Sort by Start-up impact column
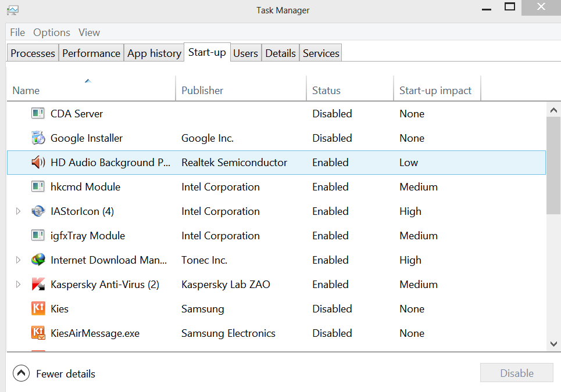 [x=435, y=91]
